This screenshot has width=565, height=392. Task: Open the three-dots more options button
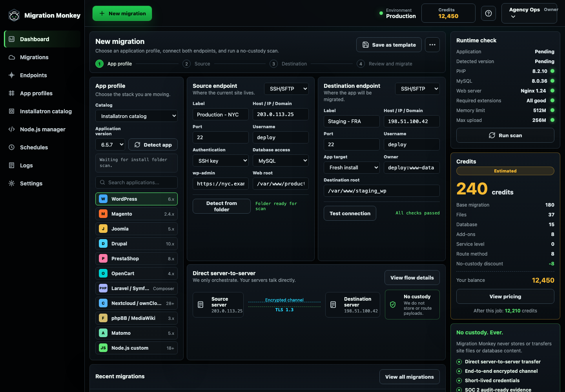pos(432,45)
